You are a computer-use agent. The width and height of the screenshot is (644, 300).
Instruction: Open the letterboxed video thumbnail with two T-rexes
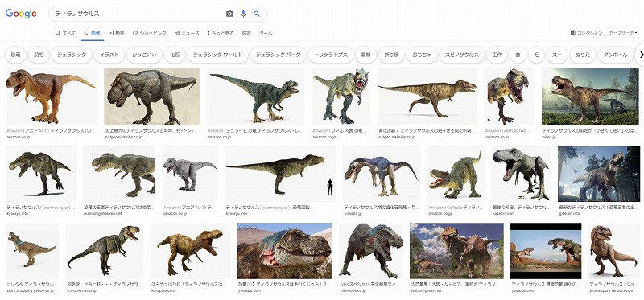(546, 251)
